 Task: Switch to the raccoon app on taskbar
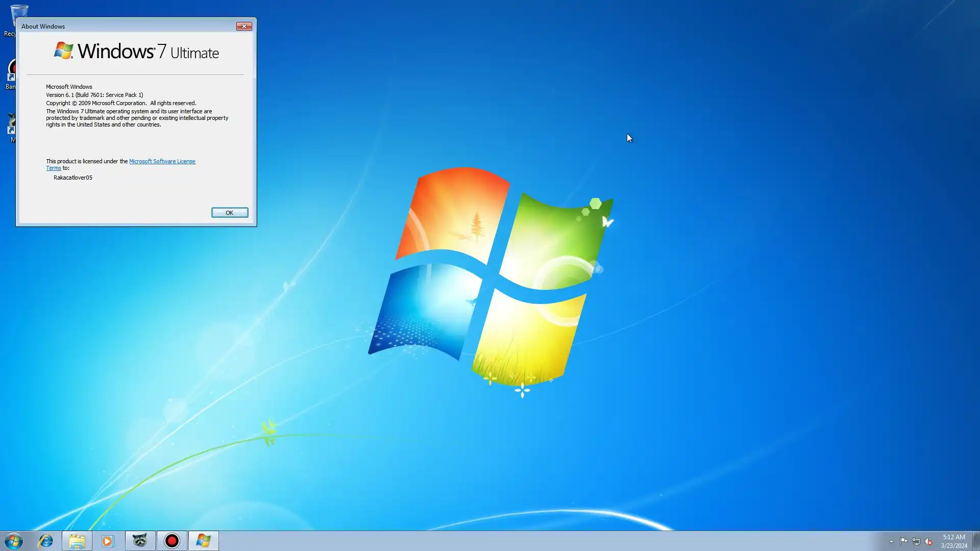[x=140, y=541]
